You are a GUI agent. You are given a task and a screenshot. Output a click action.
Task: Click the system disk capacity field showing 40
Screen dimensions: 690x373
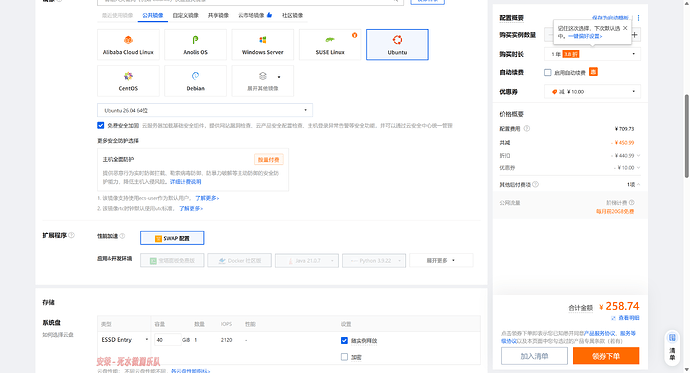click(168, 340)
